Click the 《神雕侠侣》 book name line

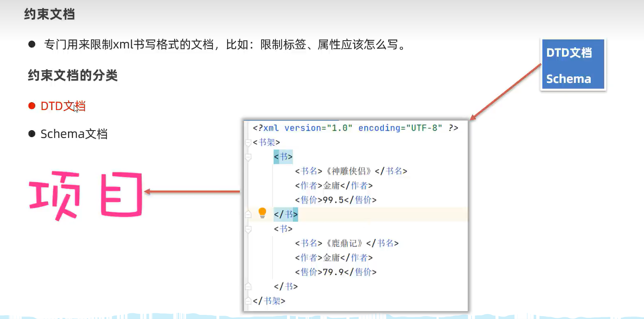coord(351,171)
